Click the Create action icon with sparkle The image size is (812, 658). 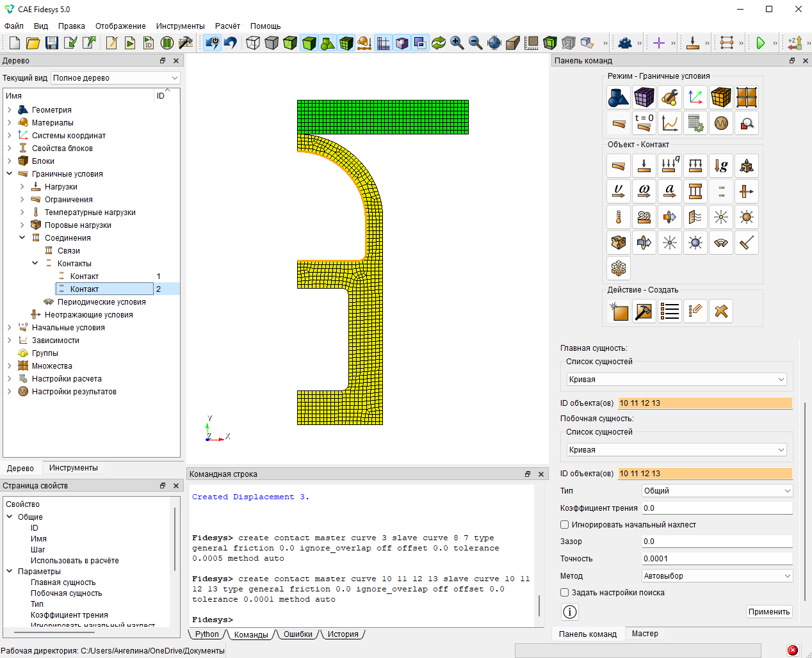tap(619, 311)
